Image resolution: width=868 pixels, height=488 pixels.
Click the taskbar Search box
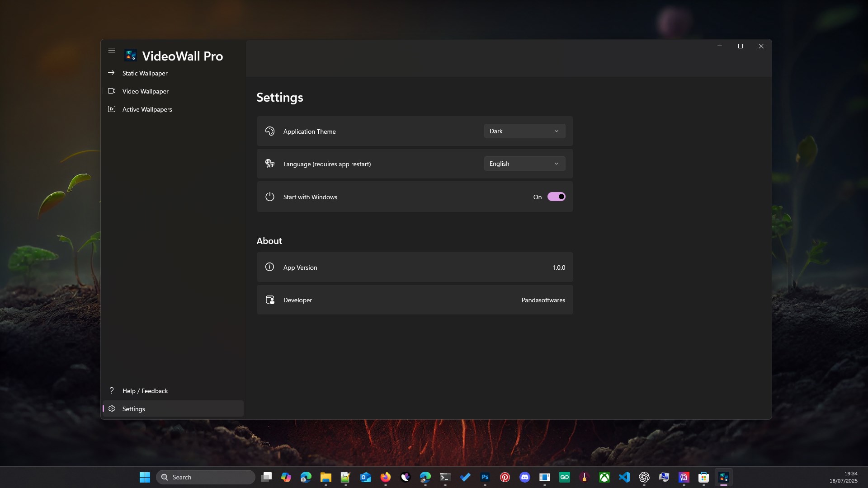(x=206, y=477)
